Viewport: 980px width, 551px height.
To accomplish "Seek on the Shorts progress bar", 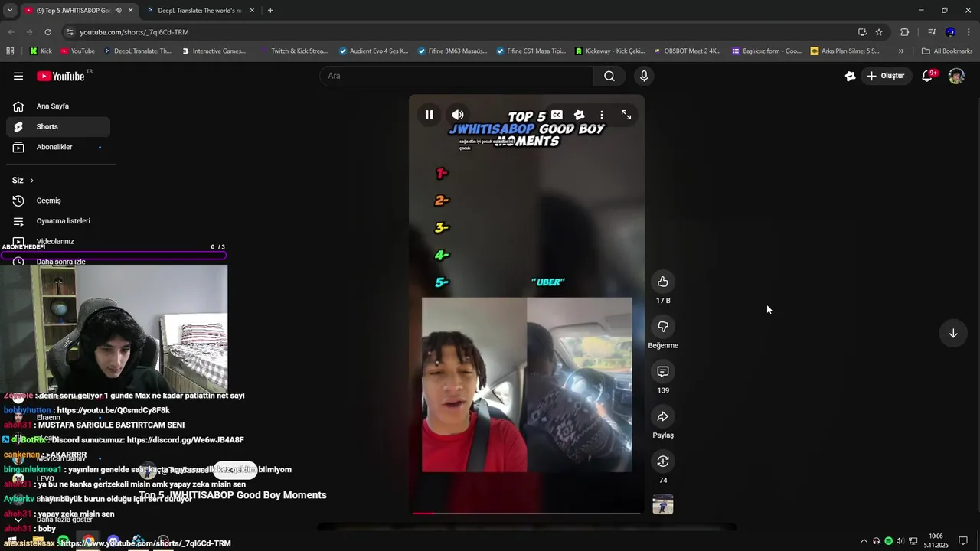I will [x=527, y=513].
